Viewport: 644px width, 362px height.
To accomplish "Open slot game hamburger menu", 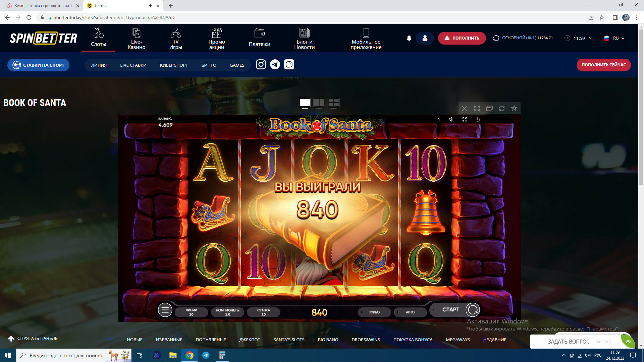I will pos(165,310).
